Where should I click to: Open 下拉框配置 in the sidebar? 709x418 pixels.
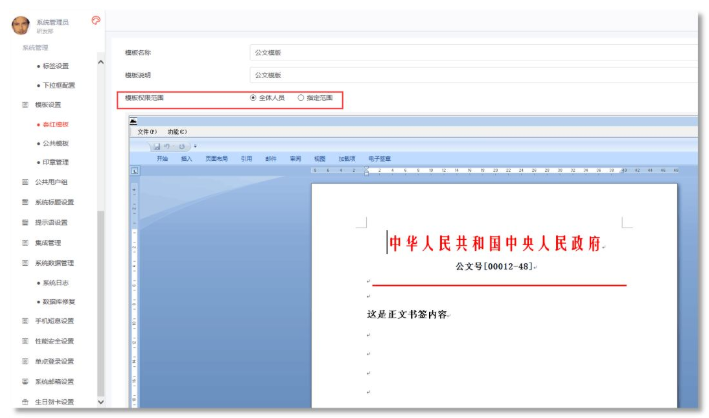(x=59, y=85)
